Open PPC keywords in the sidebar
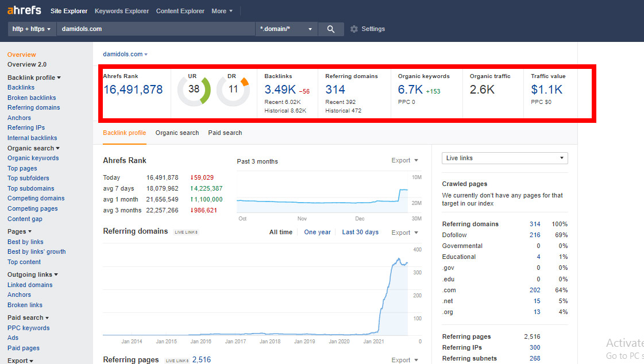Viewport: 644px width, 364px height. coord(28,328)
